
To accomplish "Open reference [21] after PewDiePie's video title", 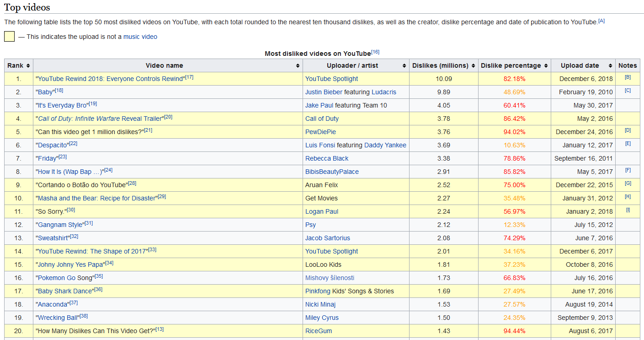I will click(x=148, y=130).
